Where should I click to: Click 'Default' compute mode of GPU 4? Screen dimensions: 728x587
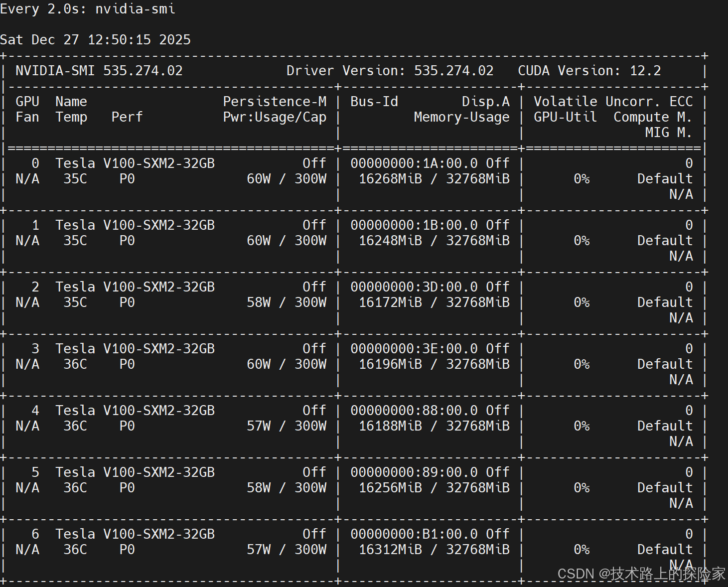665,426
